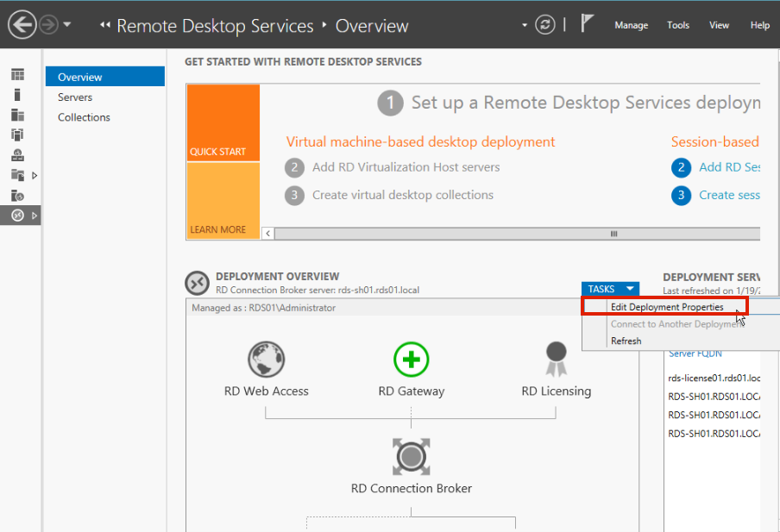Click the Remote Desktop Services sidebar icon
The width and height of the screenshot is (780, 532).
click(17, 216)
